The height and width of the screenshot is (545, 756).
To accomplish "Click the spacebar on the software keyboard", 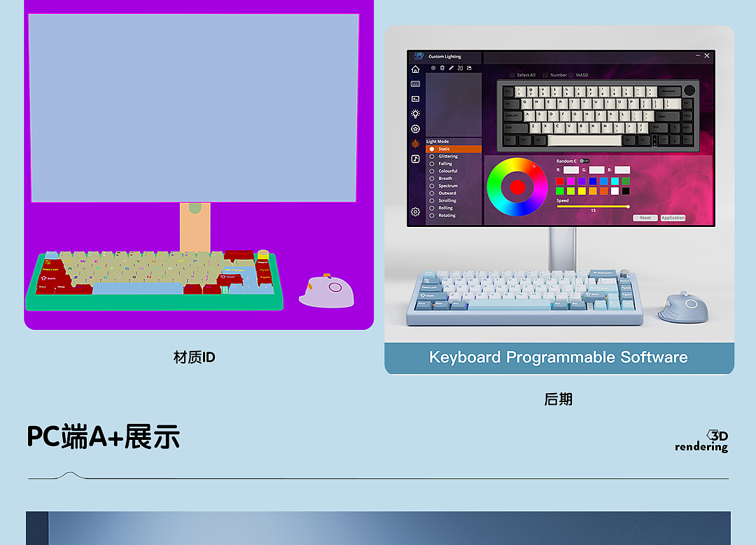I will (584, 140).
